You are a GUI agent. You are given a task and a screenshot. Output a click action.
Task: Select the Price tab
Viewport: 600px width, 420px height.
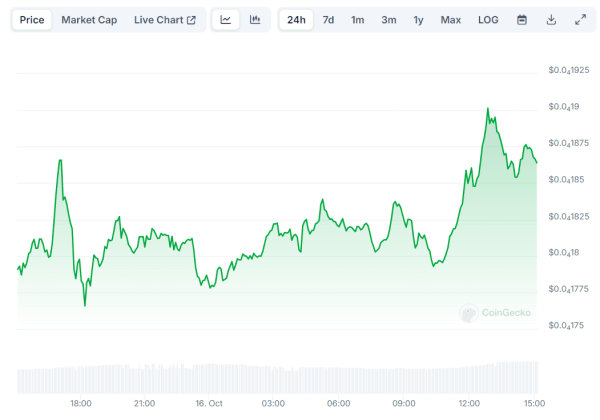pos(31,20)
